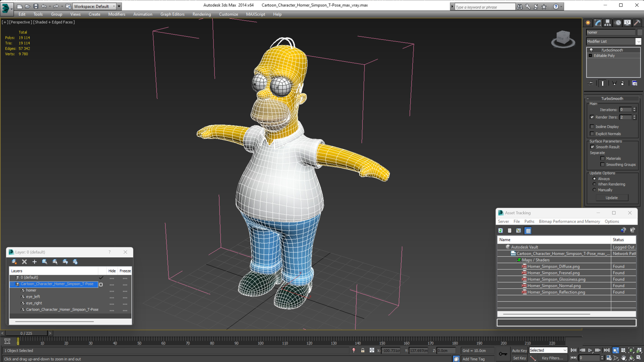The height and width of the screenshot is (362, 644).
Task: Enable Separate by Smoothing Groups checkbox
Action: click(x=602, y=164)
